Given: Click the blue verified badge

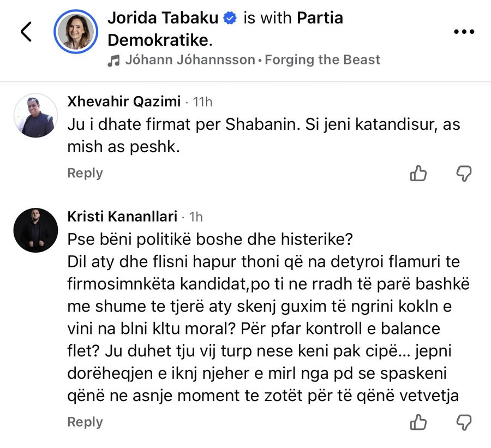Looking at the screenshot, I should point(230,19).
